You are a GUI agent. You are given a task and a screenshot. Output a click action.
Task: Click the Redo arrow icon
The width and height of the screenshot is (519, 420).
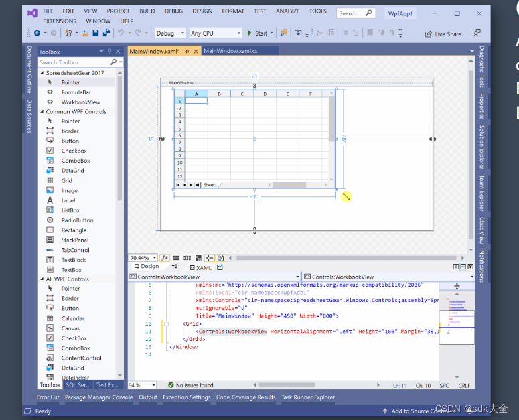pos(138,33)
